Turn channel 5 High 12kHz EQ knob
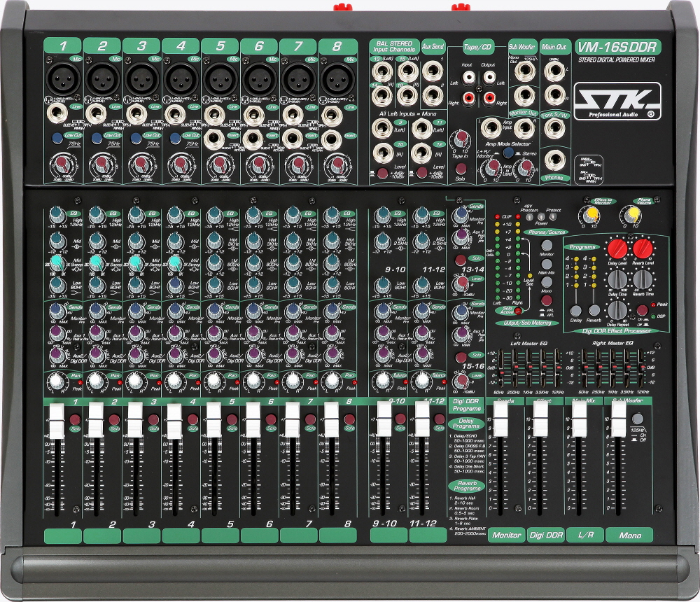This screenshot has width=700, height=602. coord(216,216)
